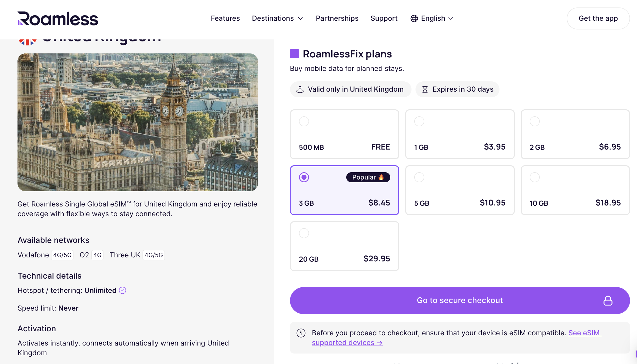Click the London Big Ben photo
Screen dimensions: 637x364
click(138, 122)
